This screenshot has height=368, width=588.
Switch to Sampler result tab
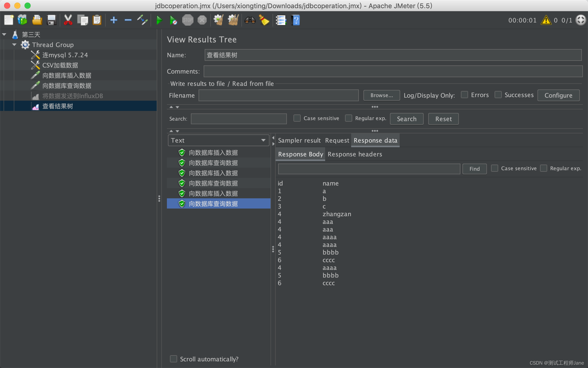[298, 140]
